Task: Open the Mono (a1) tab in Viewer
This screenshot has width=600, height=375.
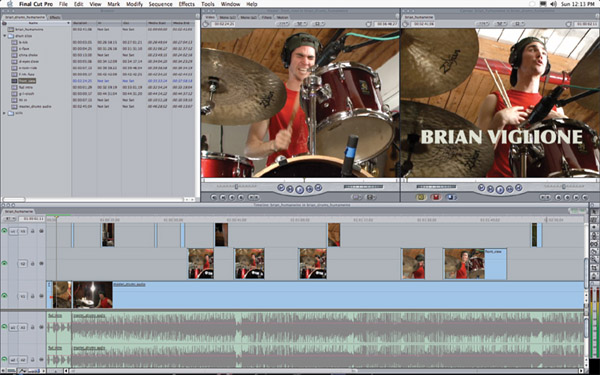Action: pos(227,17)
